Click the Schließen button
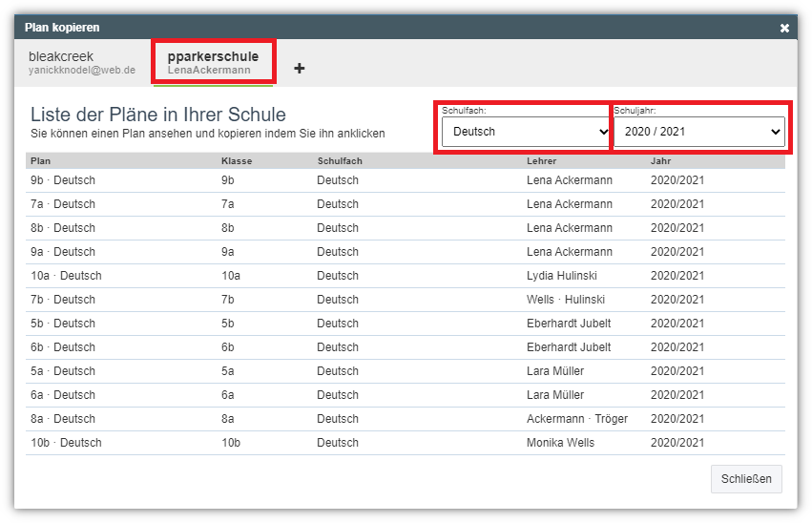The image size is (812, 523). (x=746, y=479)
